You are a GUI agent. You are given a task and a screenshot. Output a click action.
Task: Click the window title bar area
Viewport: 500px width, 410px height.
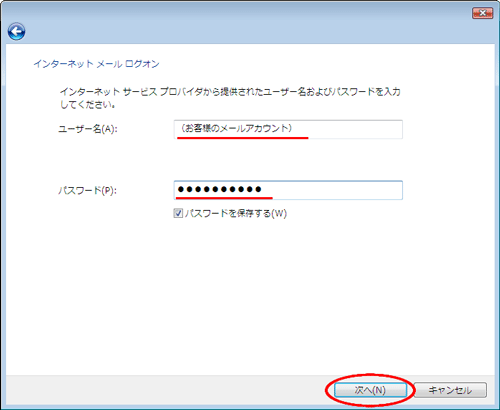coord(233,13)
